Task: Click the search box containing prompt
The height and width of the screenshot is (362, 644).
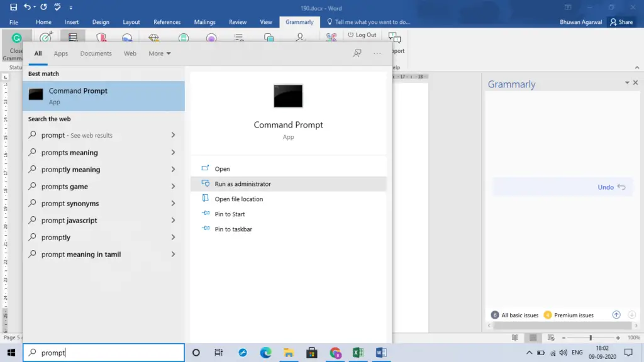Action: [104, 353]
